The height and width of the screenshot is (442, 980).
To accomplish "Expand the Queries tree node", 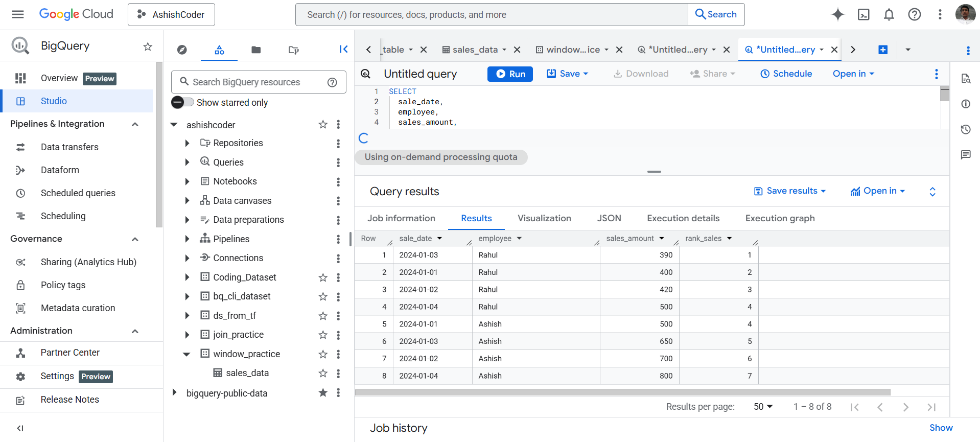I will coord(187,162).
